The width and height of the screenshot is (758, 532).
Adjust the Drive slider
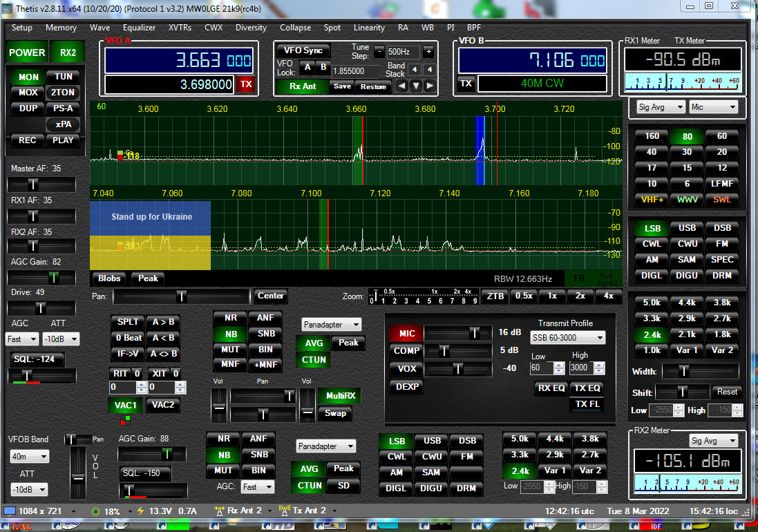[41, 307]
